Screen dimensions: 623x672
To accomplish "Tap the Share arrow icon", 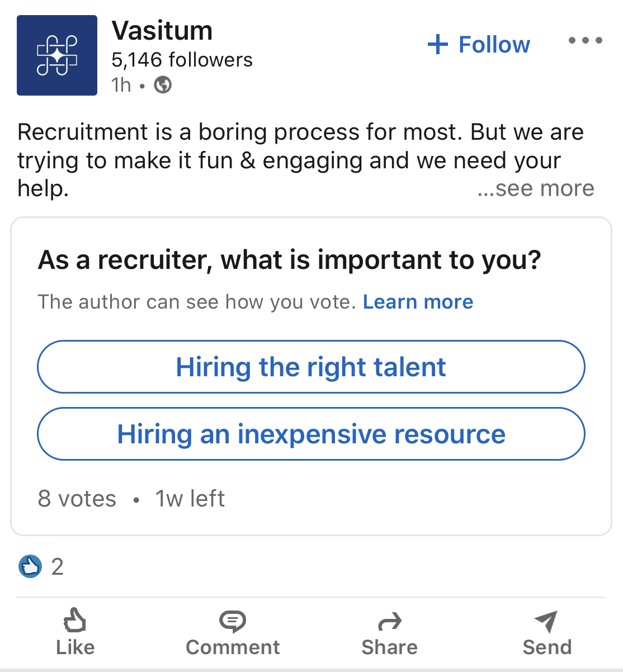I will [x=389, y=621].
